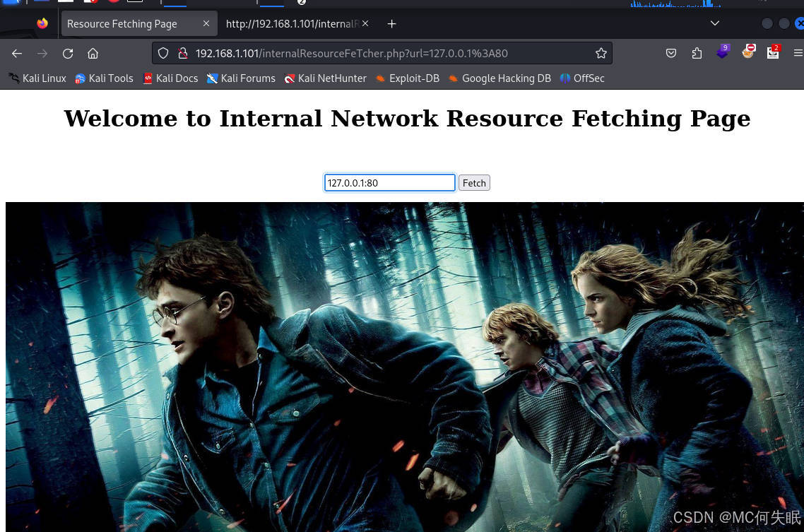Close the http://192.168.1.101/internalR tab
This screenshot has height=532, width=804.
pos(365,23)
